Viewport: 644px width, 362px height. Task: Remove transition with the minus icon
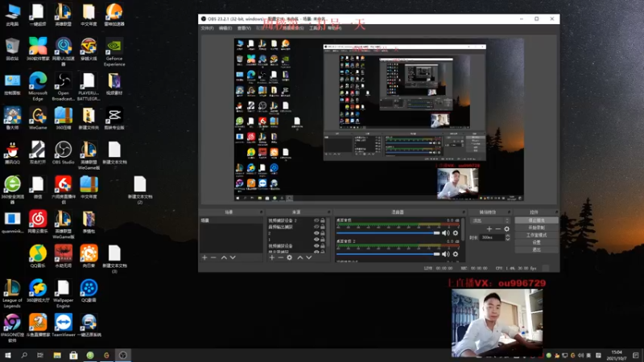point(497,229)
